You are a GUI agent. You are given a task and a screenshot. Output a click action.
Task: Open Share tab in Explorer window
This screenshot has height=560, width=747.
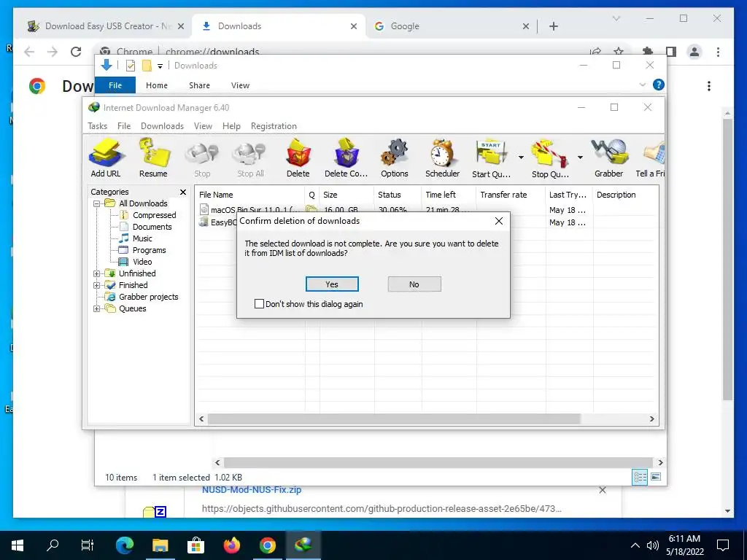tap(199, 85)
